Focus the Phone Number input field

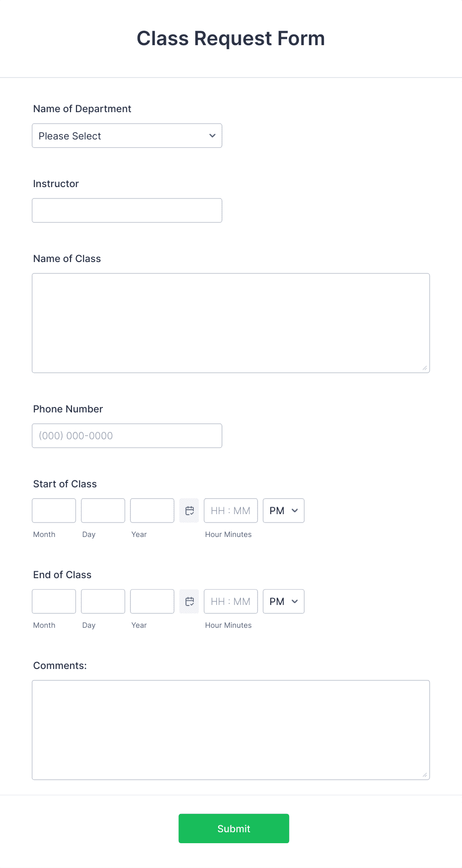coord(127,435)
